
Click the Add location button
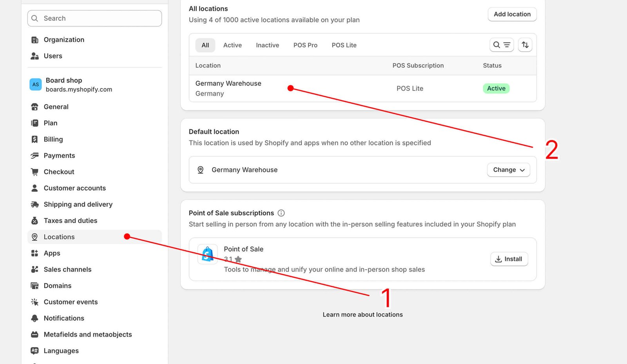[512, 14]
